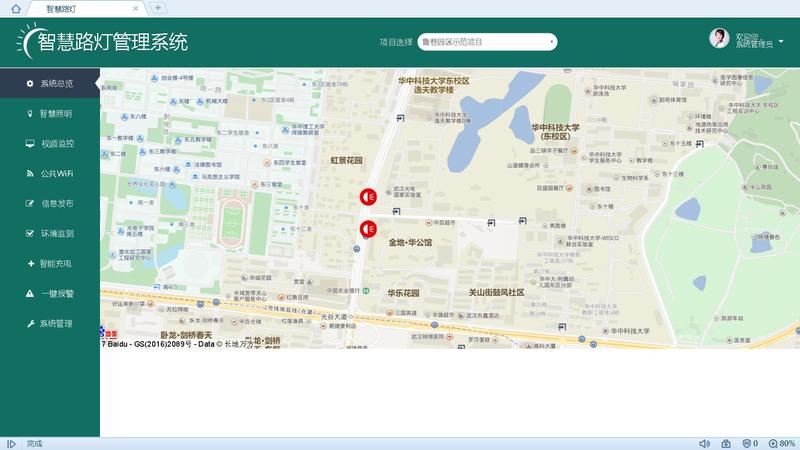Click the 虹景花园 map label
The height and width of the screenshot is (450, 800).
(346, 160)
